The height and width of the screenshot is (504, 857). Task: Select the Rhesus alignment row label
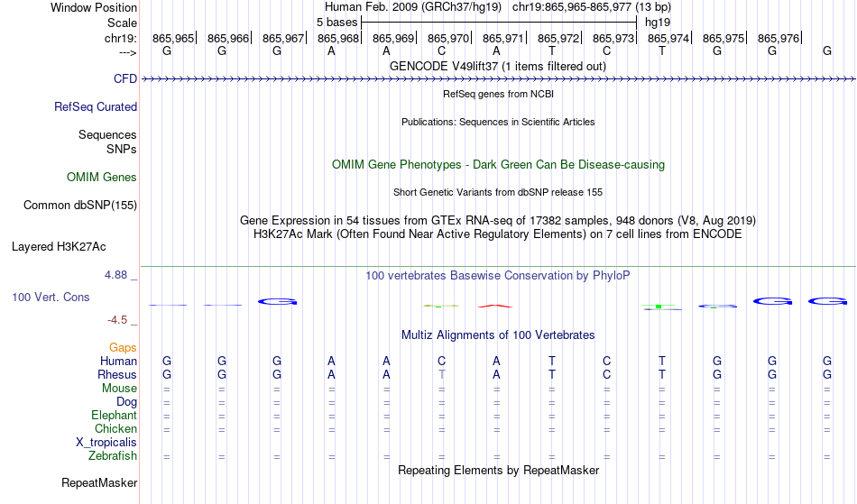[117, 374]
